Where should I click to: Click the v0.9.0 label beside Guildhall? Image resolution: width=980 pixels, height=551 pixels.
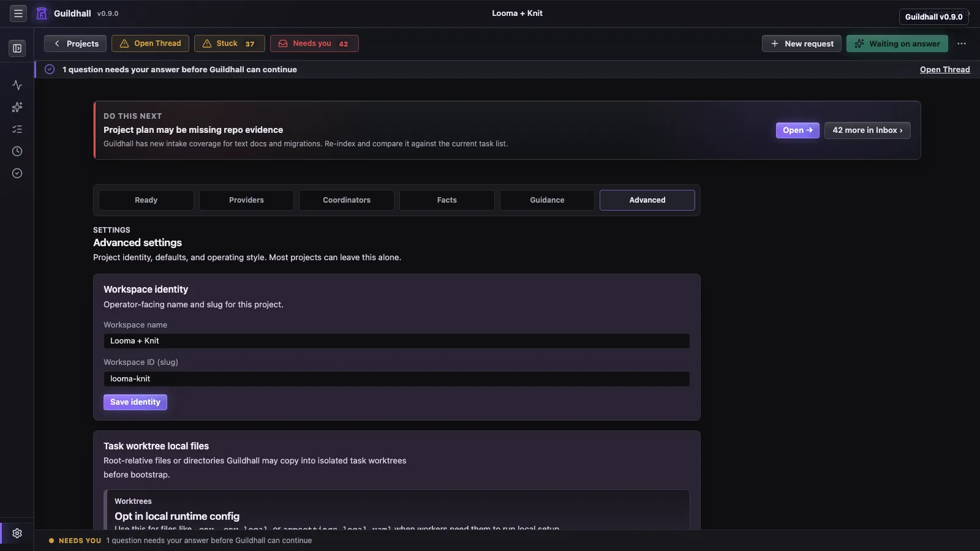(108, 13)
